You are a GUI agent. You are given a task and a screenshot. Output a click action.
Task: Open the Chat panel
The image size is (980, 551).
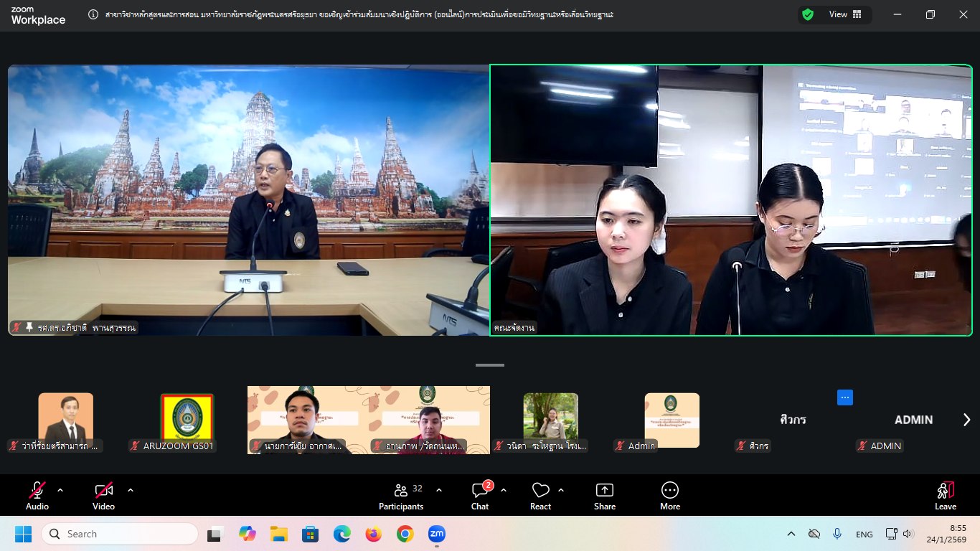click(x=480, y=496)
